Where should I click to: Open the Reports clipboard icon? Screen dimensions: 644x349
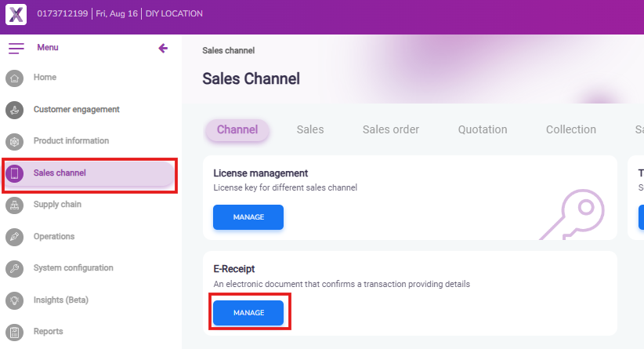click(14, 332)
